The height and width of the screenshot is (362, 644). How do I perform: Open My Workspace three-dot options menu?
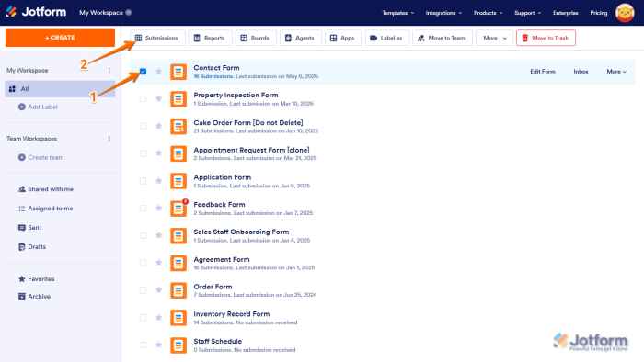[x=109, y=70]
